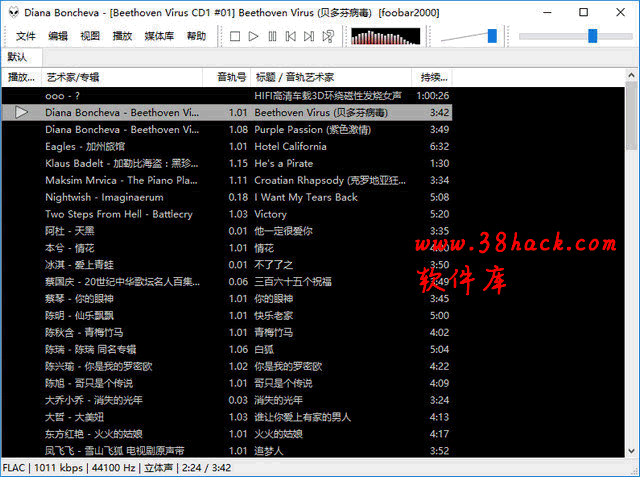Click Two Steps From Hell - Battlecry entry
The width and height of the screenshot is (640, 477).
tap(119, 214)
